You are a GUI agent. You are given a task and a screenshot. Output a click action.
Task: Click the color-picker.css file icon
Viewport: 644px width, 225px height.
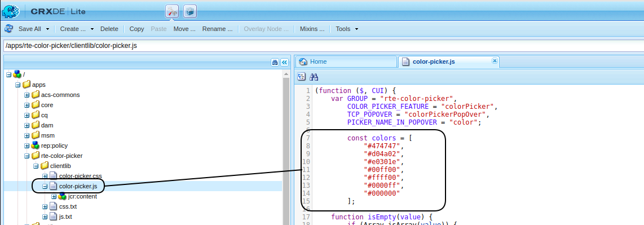coord(53,176)
